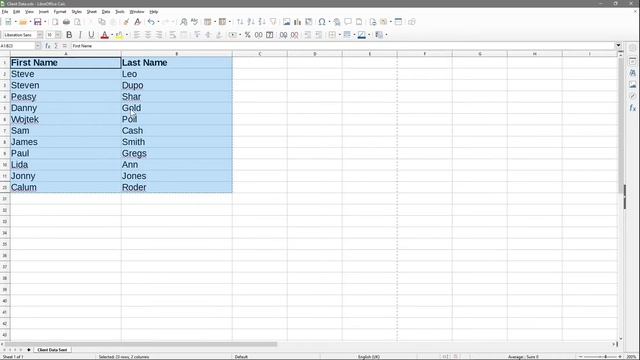This screenshot has height=360, width=640.
Task: Expand the Save options dropdown arrow
Action: point(45,22)
